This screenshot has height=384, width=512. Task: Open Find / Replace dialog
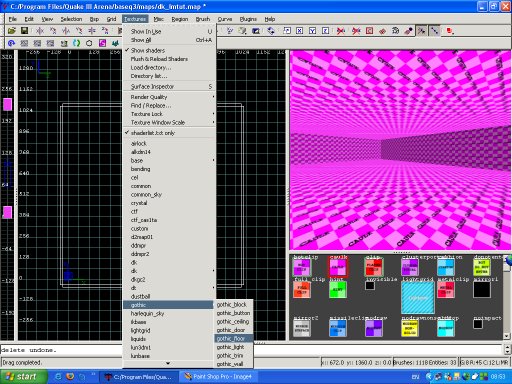coord(169,105)
